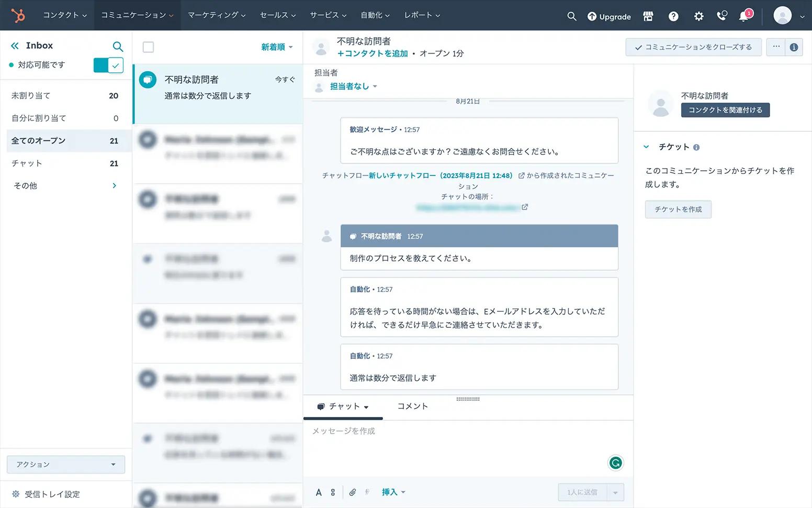The image size is (812, 508).
Task: Click コンタクトを関連付ける button
Action: [725, 110]
